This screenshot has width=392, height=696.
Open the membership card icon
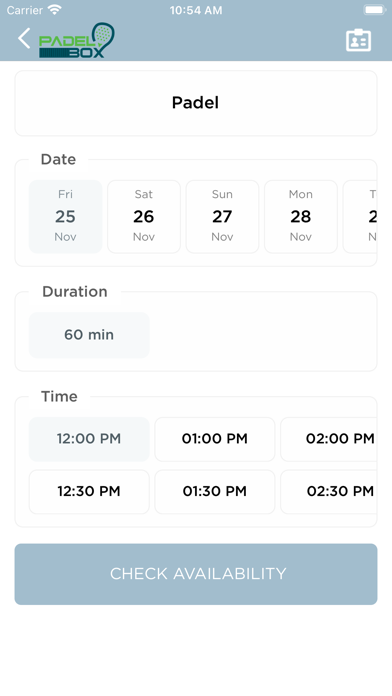358,40
